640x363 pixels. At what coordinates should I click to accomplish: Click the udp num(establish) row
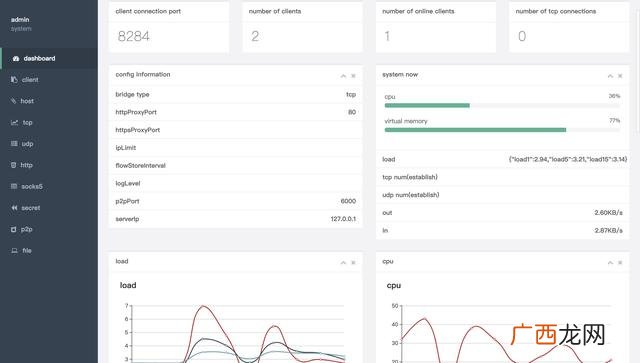pyautogui.click(x=502, y=195)
